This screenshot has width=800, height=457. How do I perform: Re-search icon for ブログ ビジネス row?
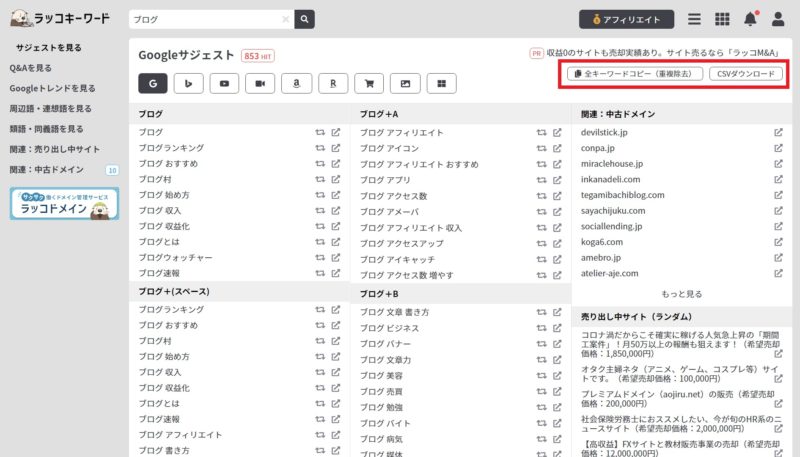(541, 328)
